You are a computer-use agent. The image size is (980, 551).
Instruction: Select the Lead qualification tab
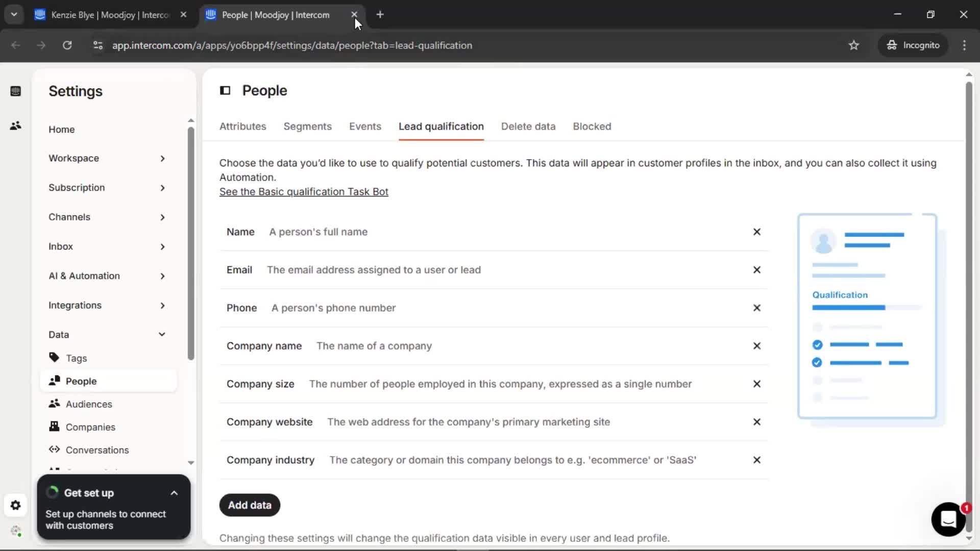point(441,127)
